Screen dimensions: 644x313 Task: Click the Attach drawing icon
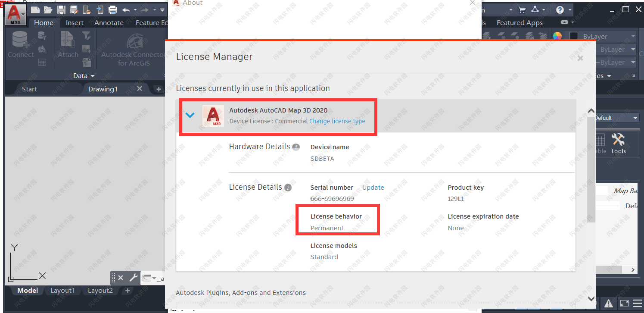point(67,40)
